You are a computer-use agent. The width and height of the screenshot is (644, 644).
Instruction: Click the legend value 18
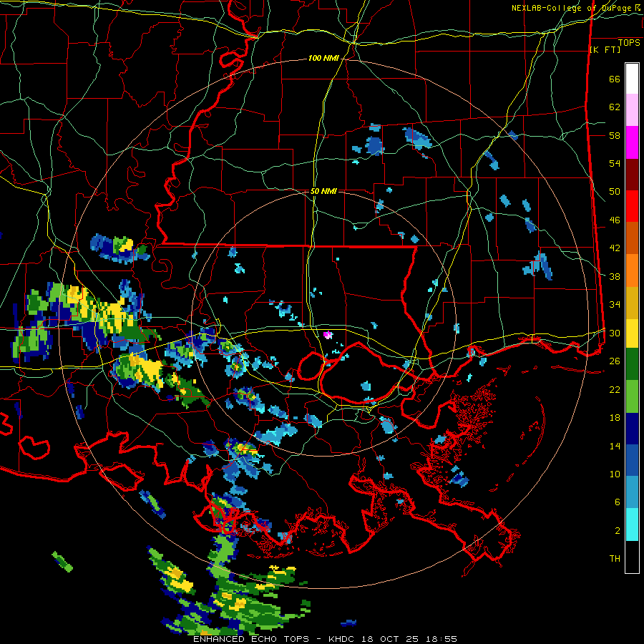615,418
